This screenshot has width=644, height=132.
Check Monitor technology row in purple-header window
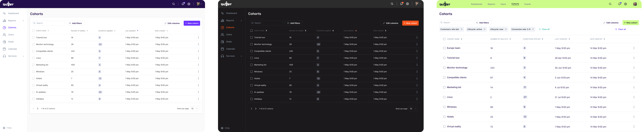tap(33, 44)
